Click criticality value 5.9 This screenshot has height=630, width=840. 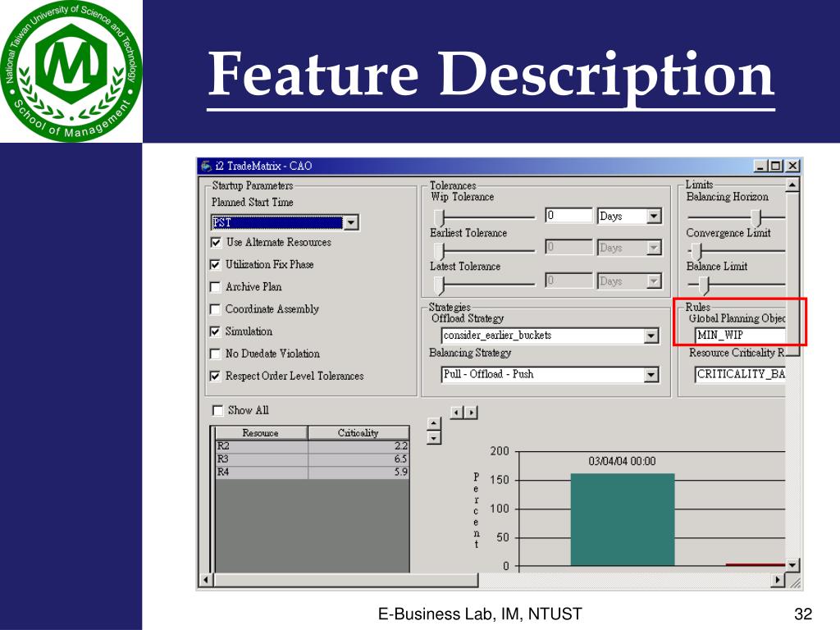400,472
